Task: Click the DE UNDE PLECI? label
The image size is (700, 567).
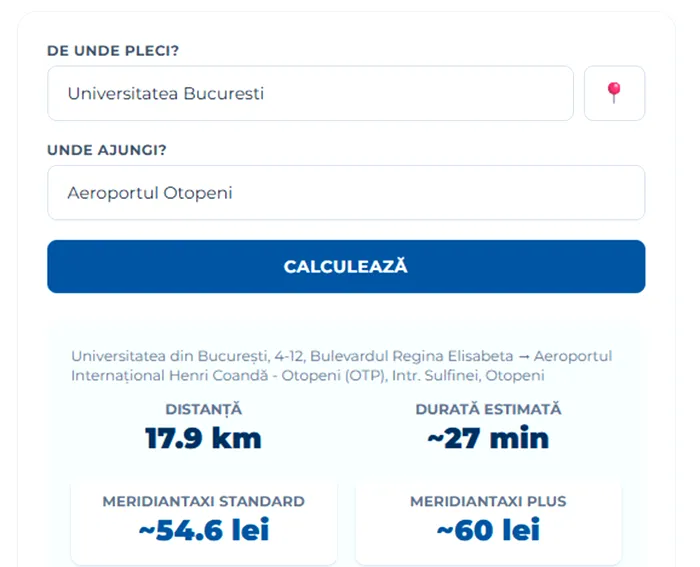Action: click(x=113, y=50)
